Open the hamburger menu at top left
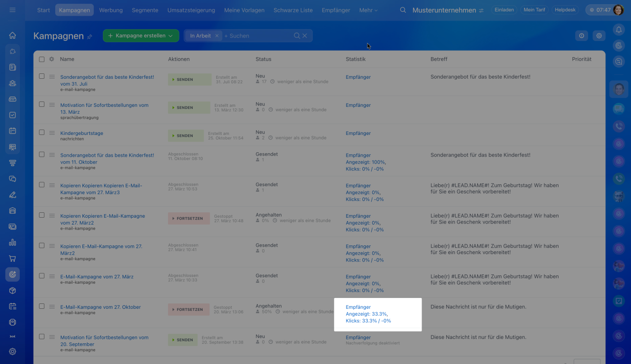The image size is (631, 364). (x=12, y=10)
